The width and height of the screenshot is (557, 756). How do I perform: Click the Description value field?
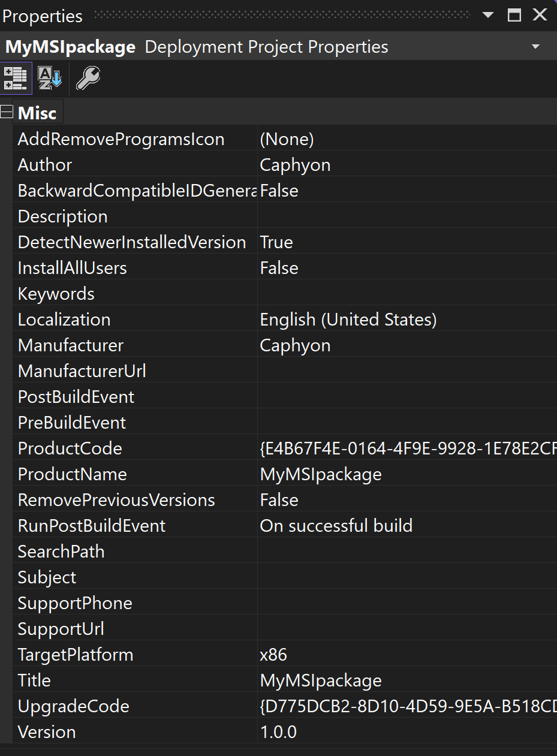[407, 216]
